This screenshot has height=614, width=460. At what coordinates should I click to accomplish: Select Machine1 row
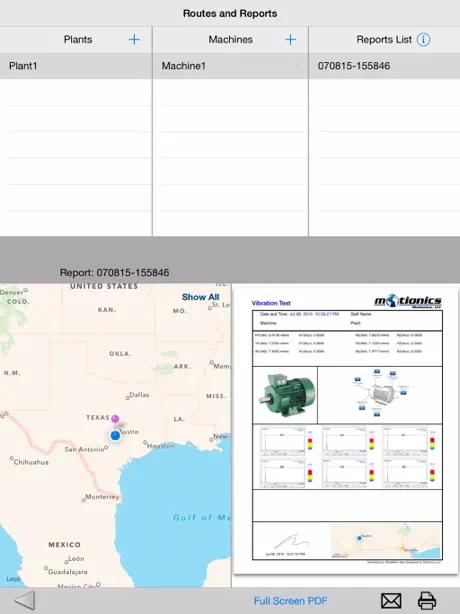(x=230, y=66)
